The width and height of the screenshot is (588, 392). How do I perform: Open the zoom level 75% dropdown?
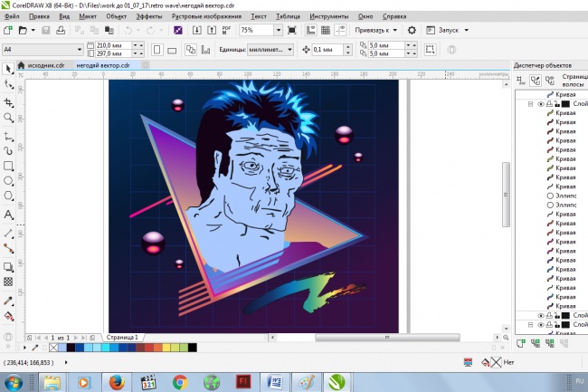279,30
